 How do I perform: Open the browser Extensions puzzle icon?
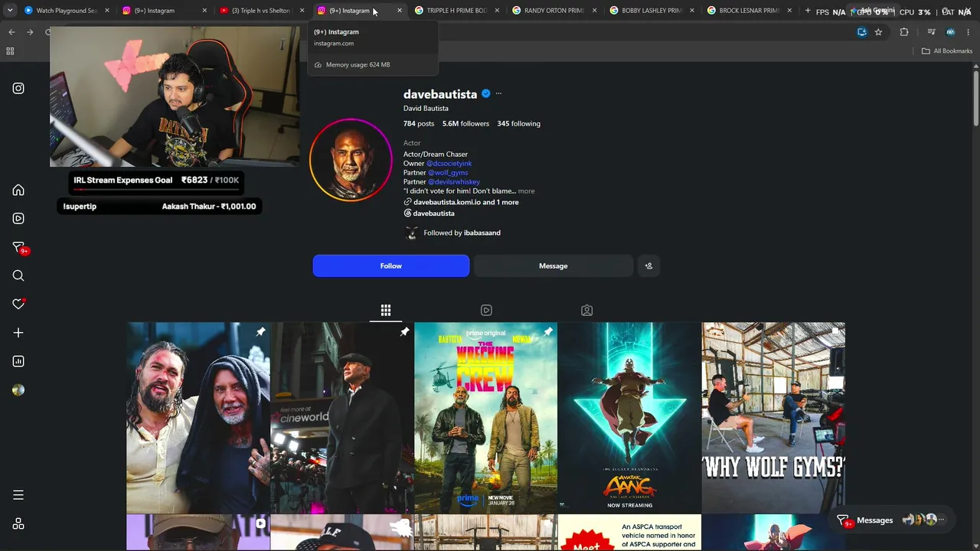coord(904,32)
